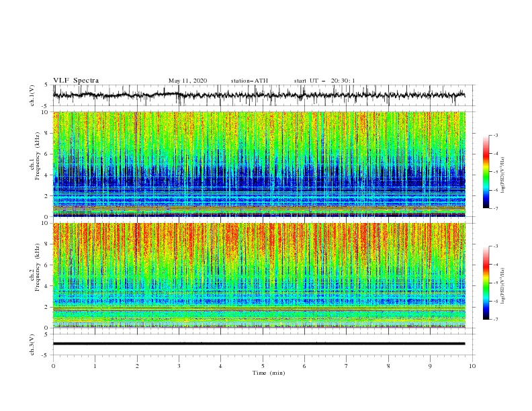Click inside the ch.2 spectrogram panel
Screen dimensions: 532x411
pyautogui.click(x=259, y=275)
